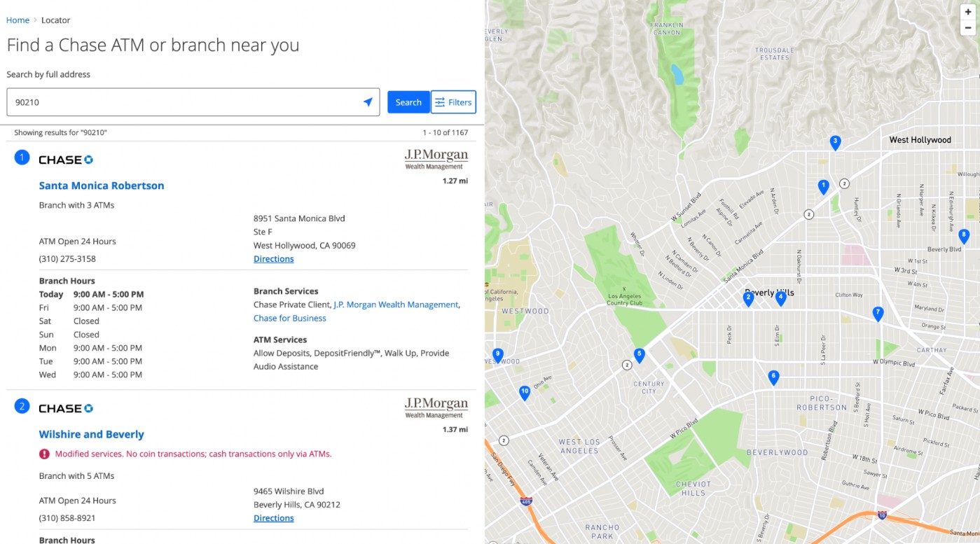Screen dimensions: 980x544
Task: Click phone number (310) 858-8921
Action: (x=67, y=518)
